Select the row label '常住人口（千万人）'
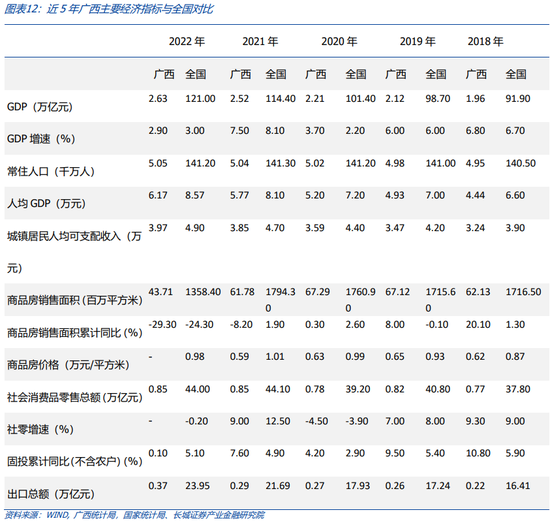This screenshot has height=523, width=550. 51,172
